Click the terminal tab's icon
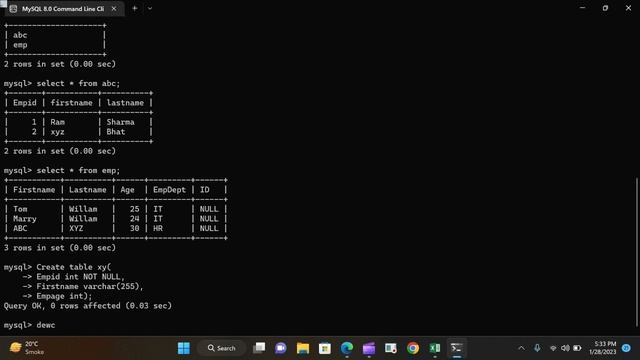Viewport: 640px width, 360px height. [13, 9]
